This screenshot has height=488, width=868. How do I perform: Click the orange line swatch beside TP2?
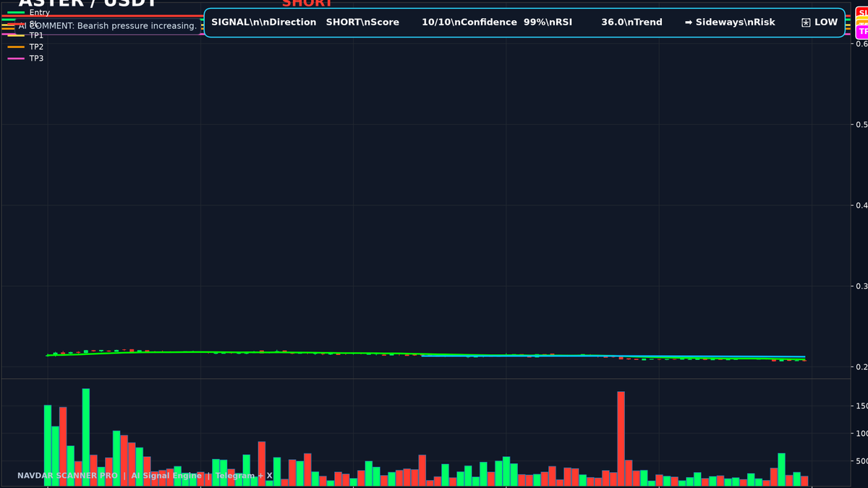point(15,46)
